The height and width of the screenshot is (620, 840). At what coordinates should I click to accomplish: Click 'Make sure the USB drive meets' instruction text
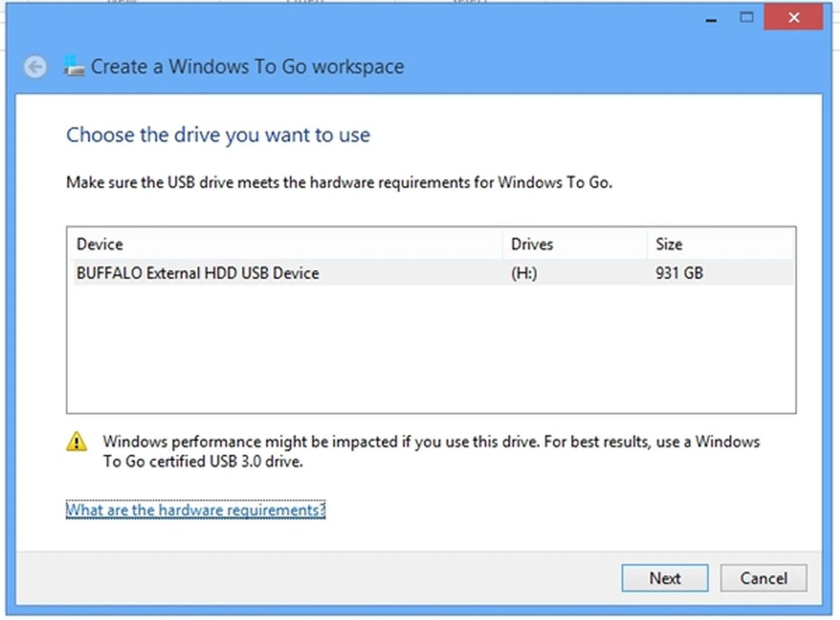coord(339,182)
